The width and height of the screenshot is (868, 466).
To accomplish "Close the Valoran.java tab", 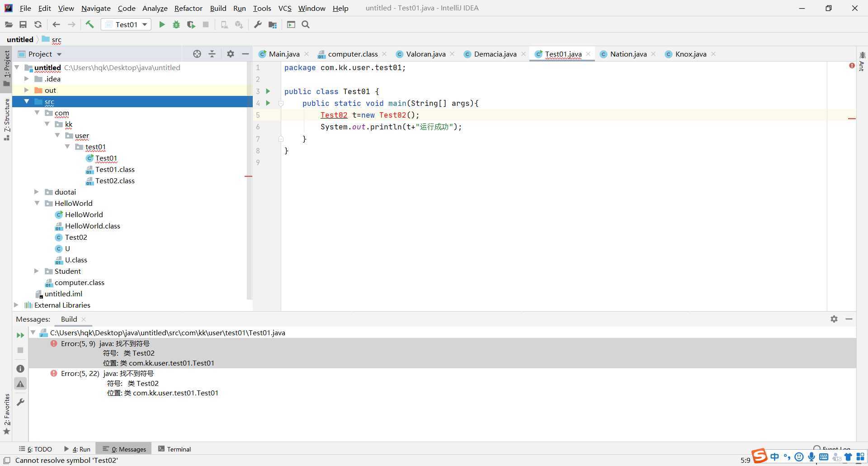I will tap(453, 54).
